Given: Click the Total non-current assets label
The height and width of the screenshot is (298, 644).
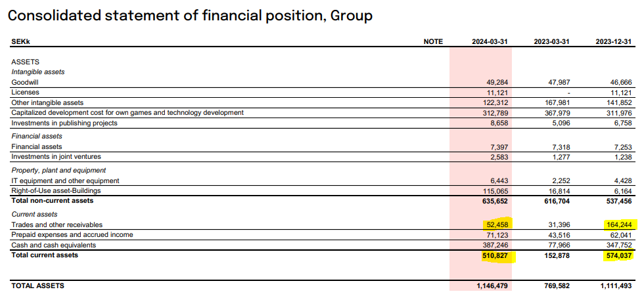Looking at the screenshot, I should point(53,201).
